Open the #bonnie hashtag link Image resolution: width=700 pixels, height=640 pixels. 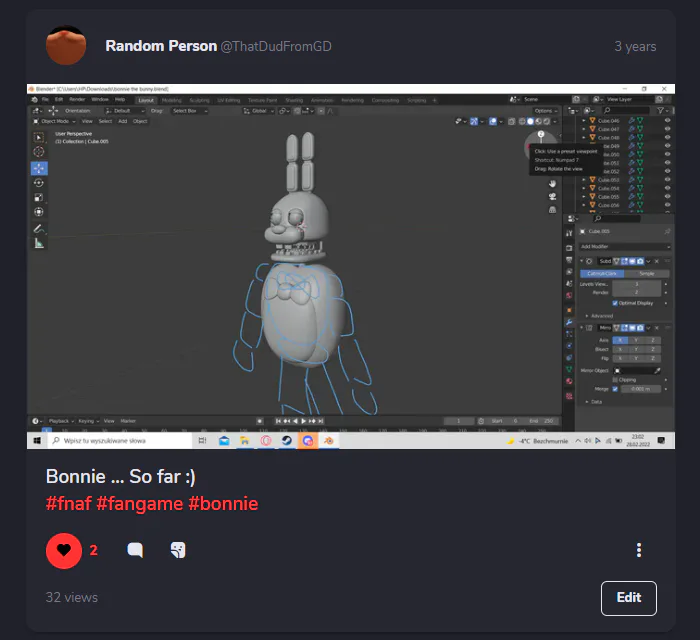[x=223, y=504]
